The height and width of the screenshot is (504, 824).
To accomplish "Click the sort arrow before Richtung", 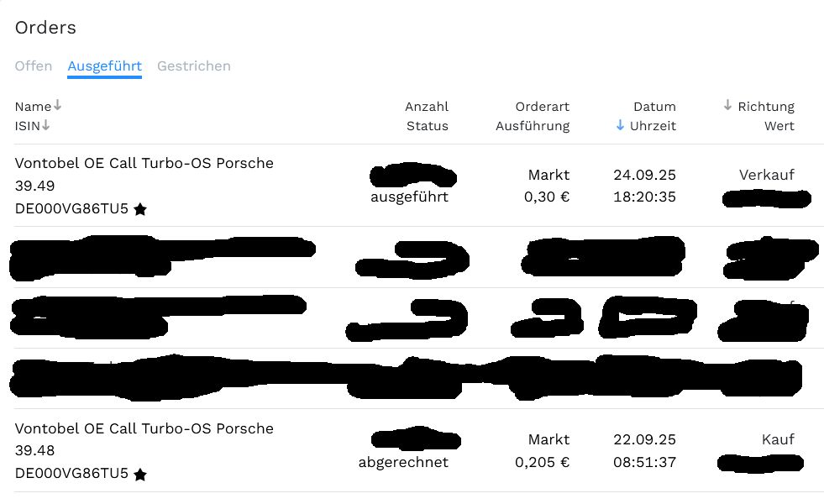I will click(727, 106).
